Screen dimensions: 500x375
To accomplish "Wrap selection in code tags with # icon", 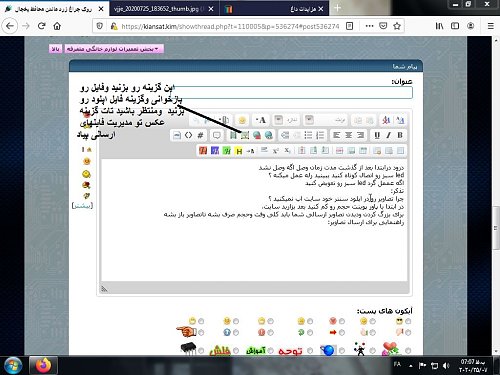I will click(200, 135).
